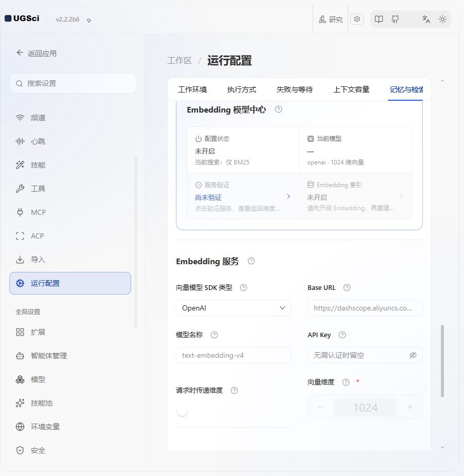Open 模型 in the sidebar

70,379
